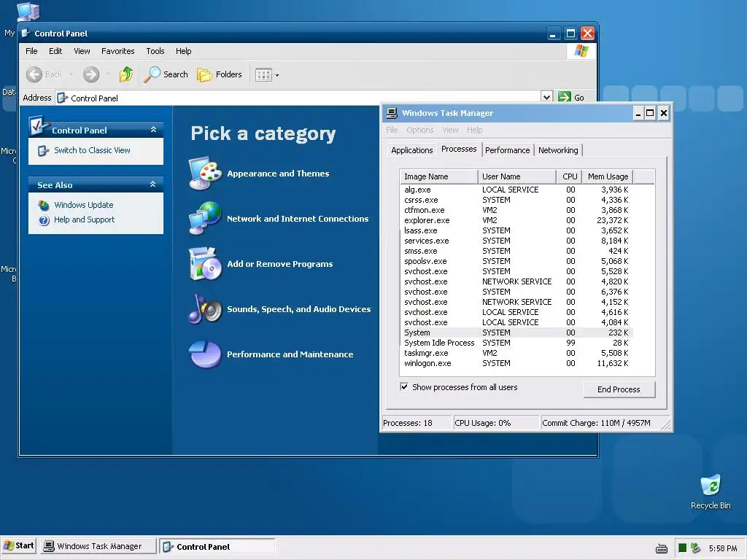Select the Processes tab
The height and width of the screenshot is (560, 747).
459,149
